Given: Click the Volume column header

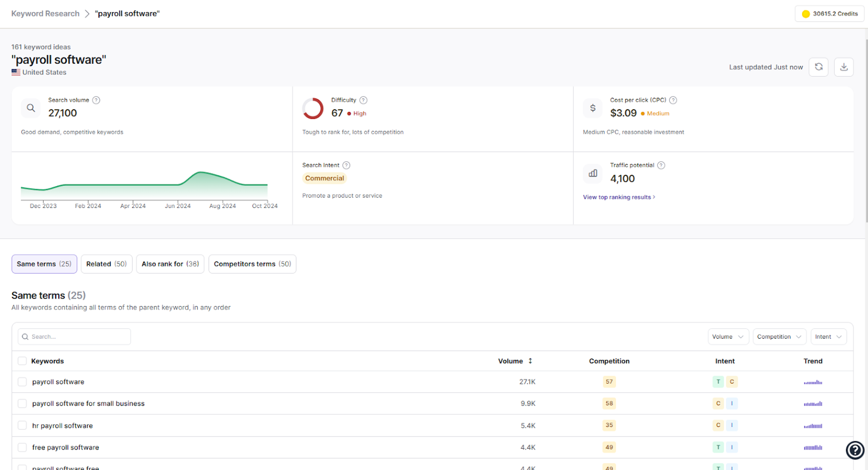Looking at the screenshot, I should [x=510, y=361].
